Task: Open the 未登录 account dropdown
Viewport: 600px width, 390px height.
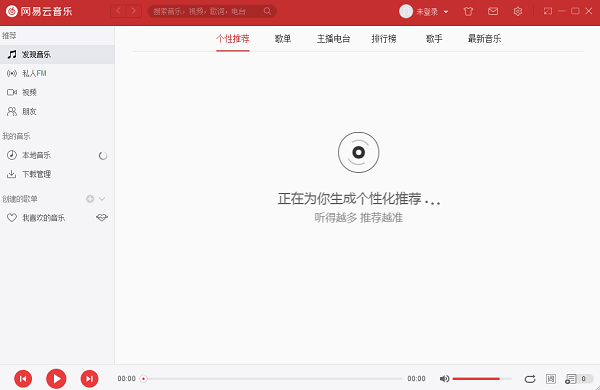Action: (x=432, y=12)
